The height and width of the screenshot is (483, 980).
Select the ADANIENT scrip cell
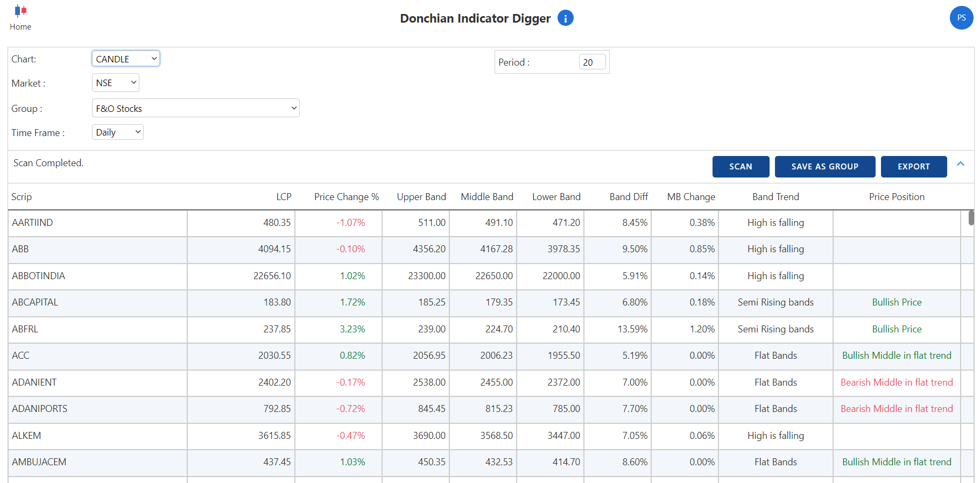(x=98, y=382)
